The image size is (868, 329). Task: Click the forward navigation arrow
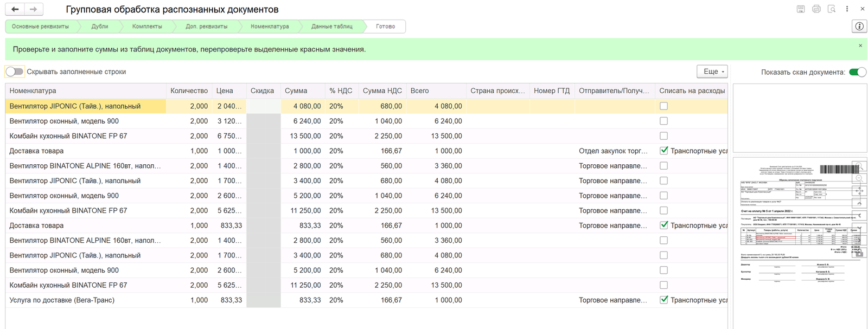(34, 9)
